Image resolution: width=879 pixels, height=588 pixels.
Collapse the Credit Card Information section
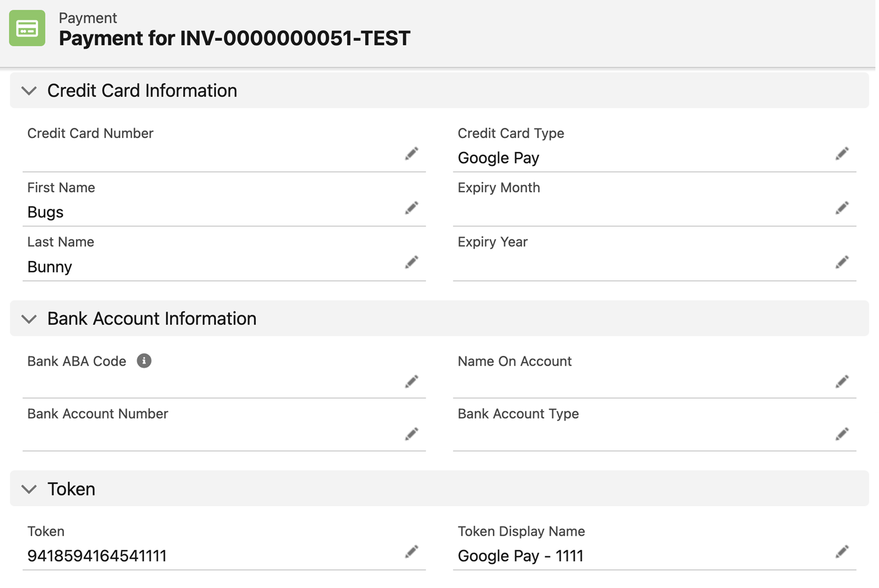(x=29, y=91)
